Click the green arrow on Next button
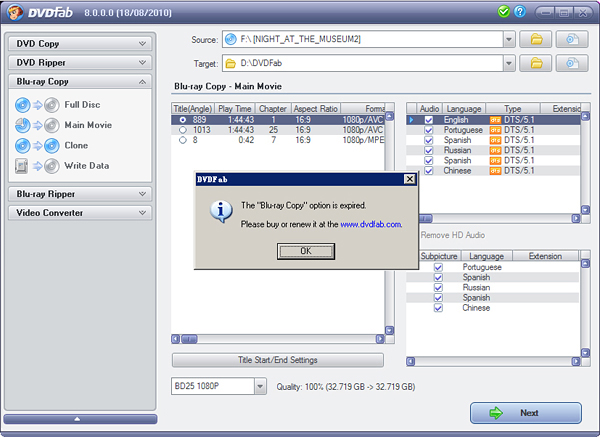 pos(496,413)
